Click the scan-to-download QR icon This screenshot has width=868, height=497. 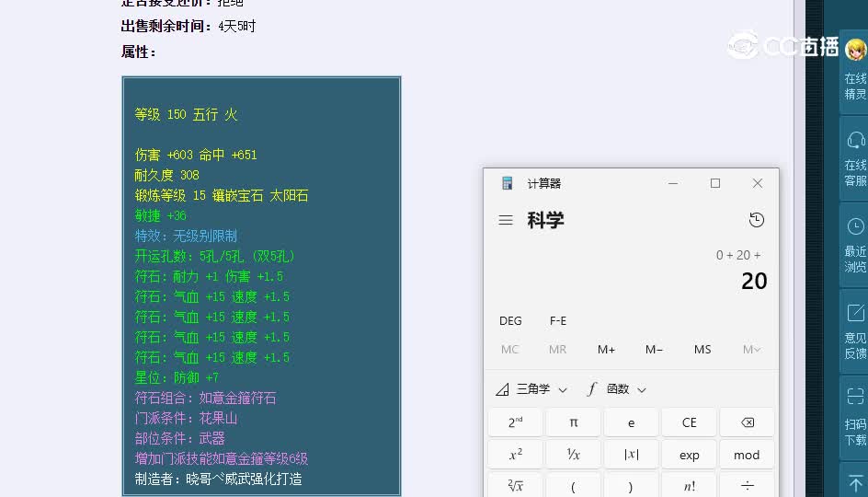[x=855, y=398]
